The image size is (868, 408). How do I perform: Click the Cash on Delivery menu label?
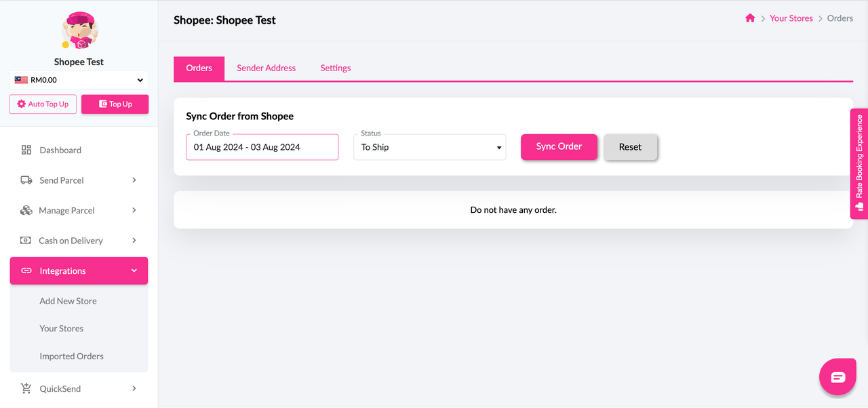coord(71,241)
